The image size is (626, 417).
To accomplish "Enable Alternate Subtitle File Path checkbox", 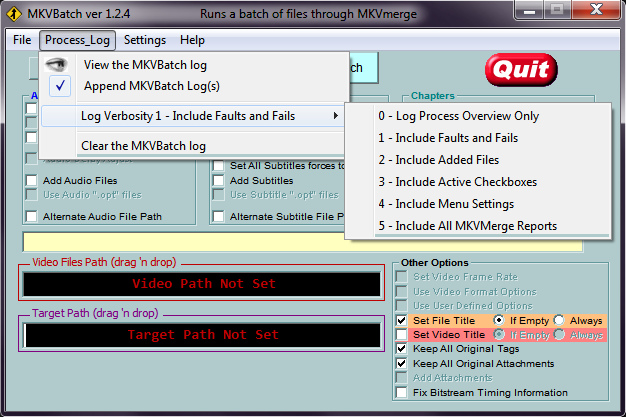I will pyautogui.click(x=218, y=216).
